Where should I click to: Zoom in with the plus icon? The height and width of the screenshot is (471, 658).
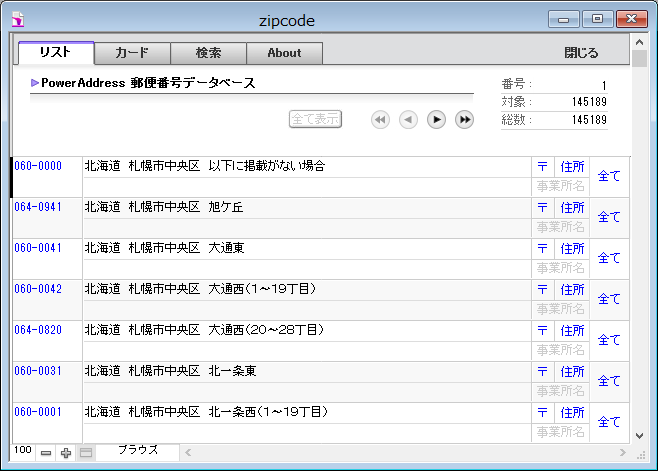coord(66,453)
